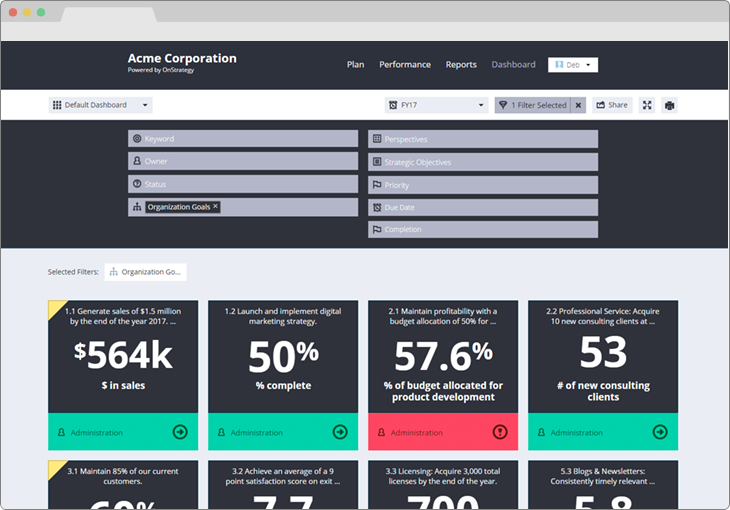The height and width of the screenshot is (510, 730).
Task: Open goal 1.2 with its arrow icon
Action: pos(340,432)
